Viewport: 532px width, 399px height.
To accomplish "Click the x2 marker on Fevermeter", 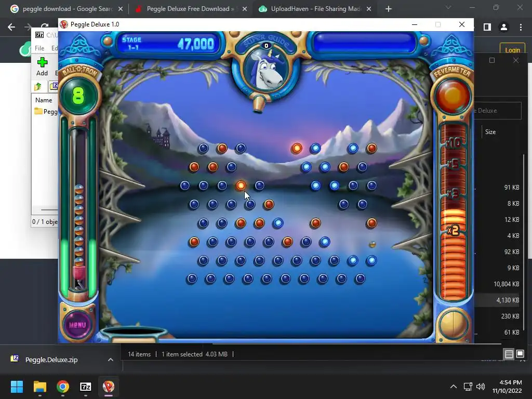I will click(453, 231).
